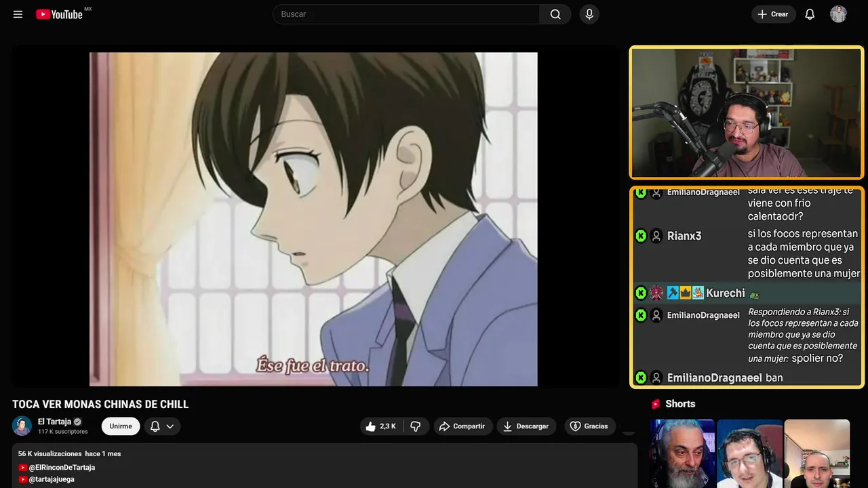868x488 pixels.
Task: Start voice search with the microphone icon
Action: [x=589, y=14]
